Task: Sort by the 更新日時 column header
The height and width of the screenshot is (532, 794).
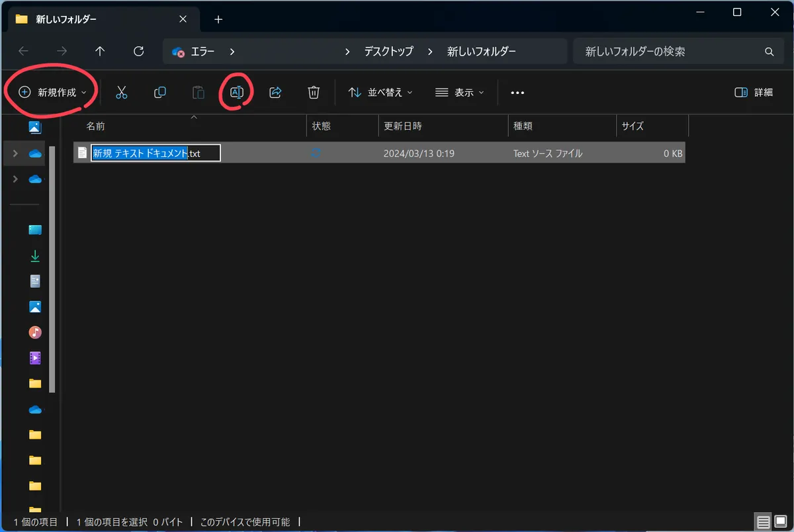Action: (403, 126)
